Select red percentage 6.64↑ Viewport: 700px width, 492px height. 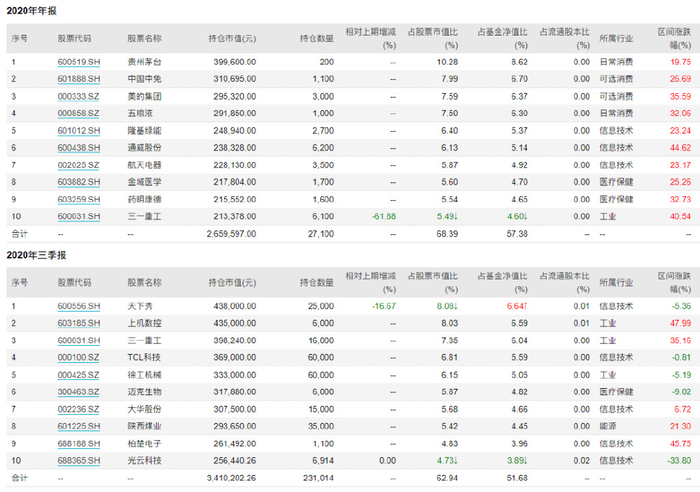tap(517, 306)
